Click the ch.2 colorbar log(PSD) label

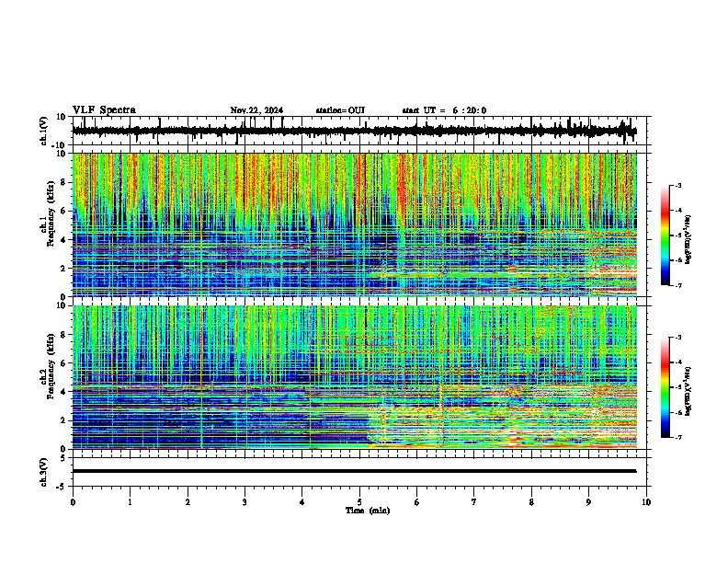[688, 391]
